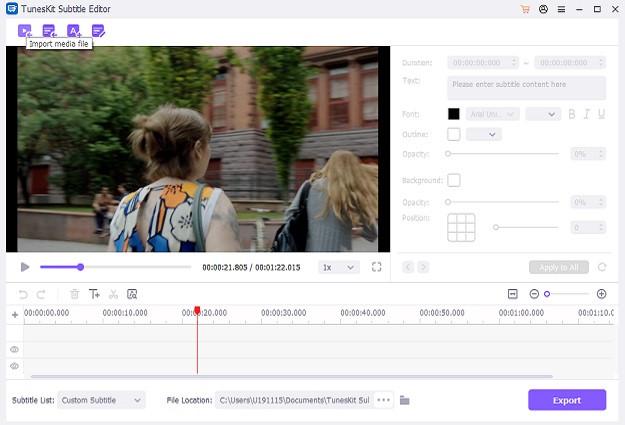Toggle bold text formatting
The width and height of the screenshot is (625, 425).
pyautogui.click(x=572, y=114)
